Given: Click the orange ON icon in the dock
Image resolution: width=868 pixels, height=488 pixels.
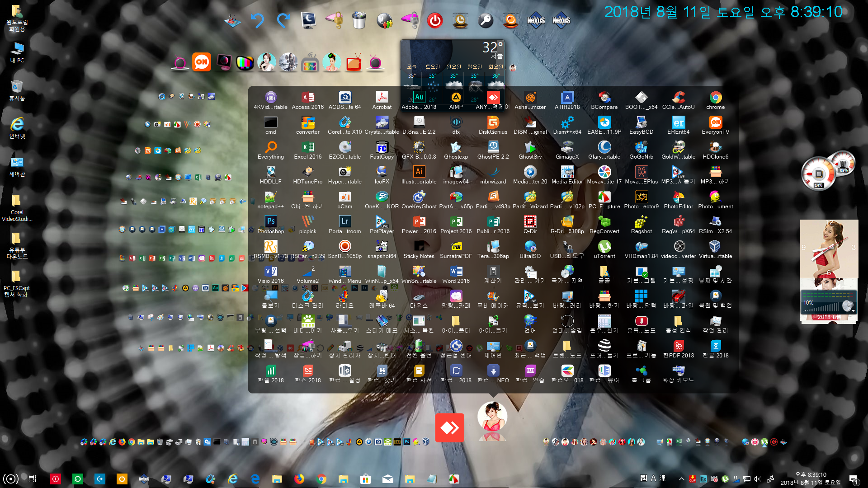Looking at the screenshot, I should 202,62.
